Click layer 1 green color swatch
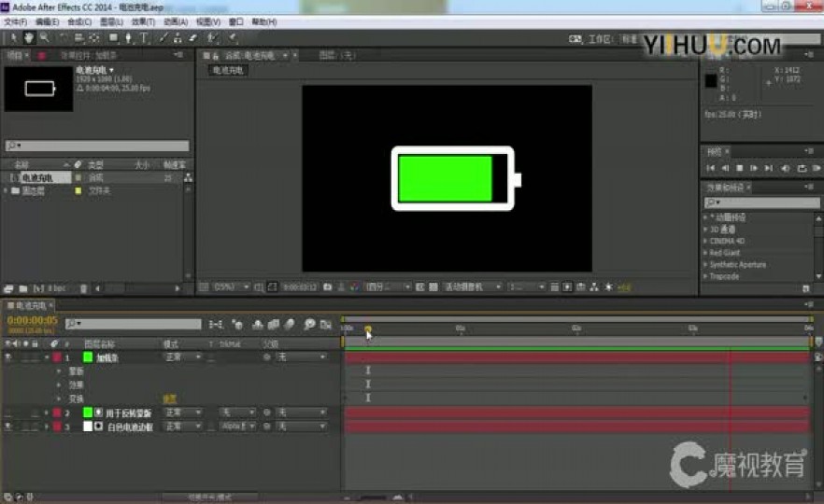Viewport: 824px width, 504px height. click(88, 357)
